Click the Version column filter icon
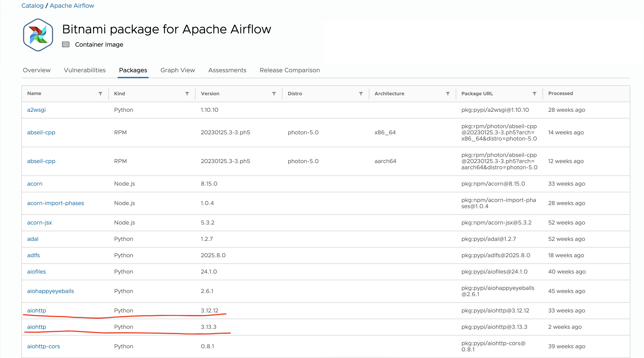This screenshot has width=644, height=358. pyautogui.click(x=274, y=94)
